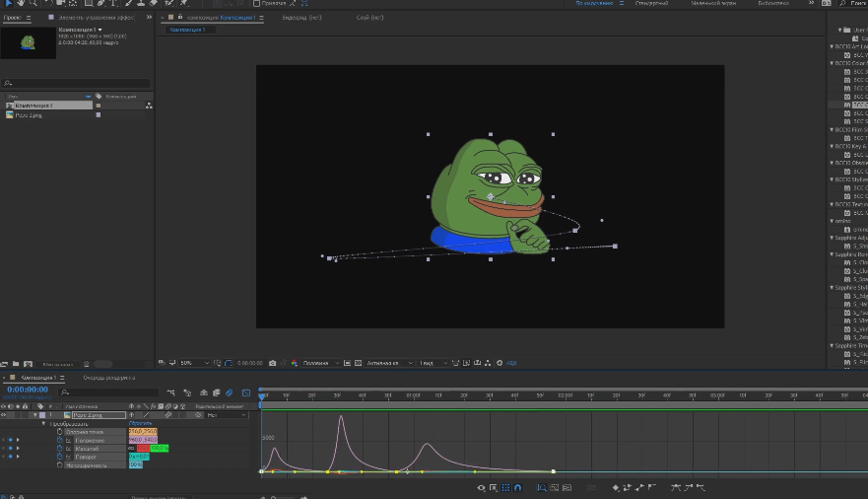Toggle the Привязка snapping checkbox
This screenshot has height=499, width=868.
tap(256, 3)
